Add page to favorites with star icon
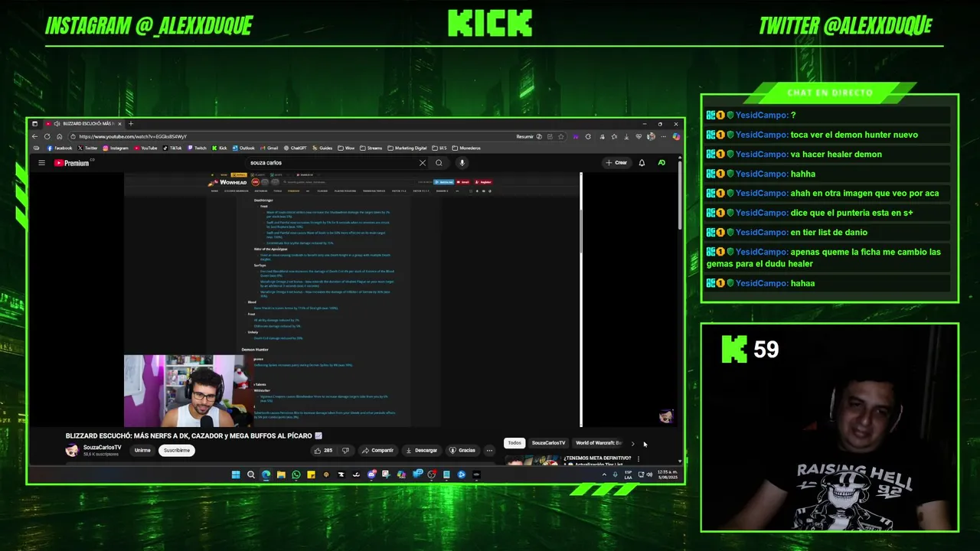Image resolution: width=980 pixels, height=551 pixels. pos(561,136)
